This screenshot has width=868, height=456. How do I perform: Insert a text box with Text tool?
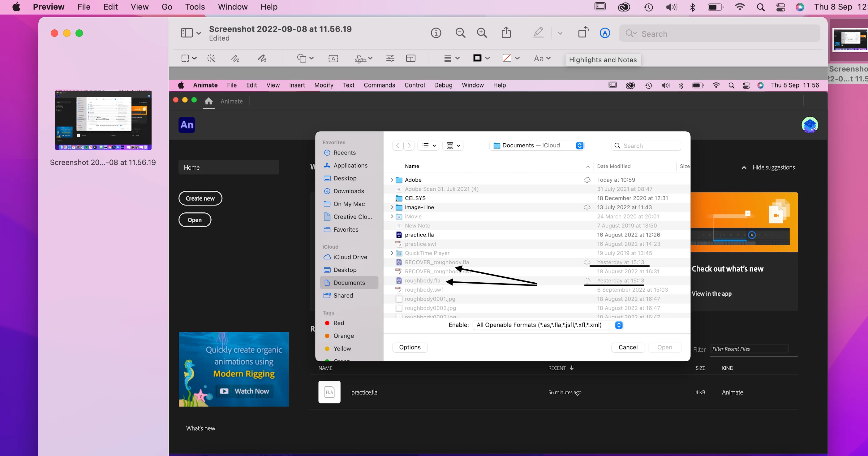pos(333,58)
